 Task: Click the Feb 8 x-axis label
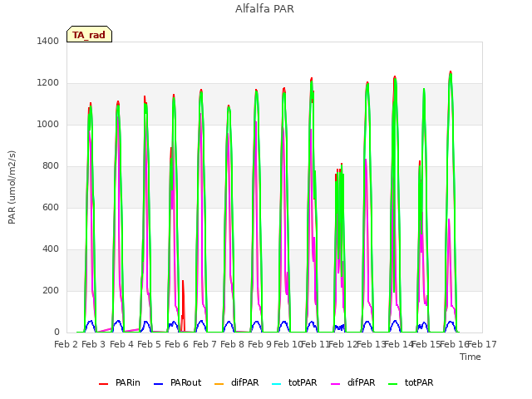232,344
